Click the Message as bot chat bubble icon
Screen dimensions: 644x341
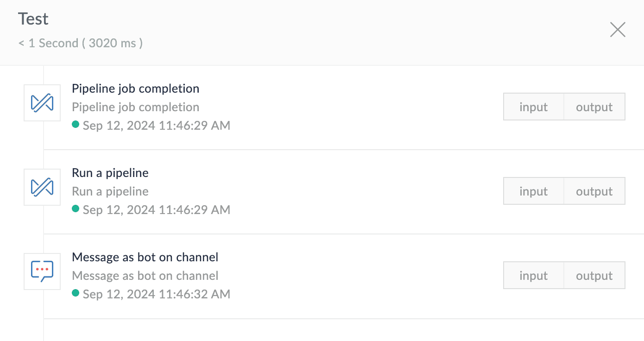42,272
